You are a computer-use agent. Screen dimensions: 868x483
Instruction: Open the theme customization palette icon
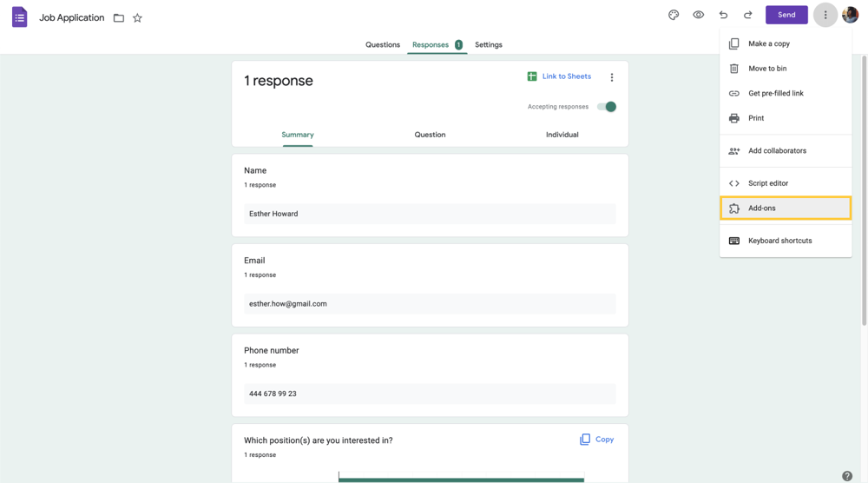point(674,15)
